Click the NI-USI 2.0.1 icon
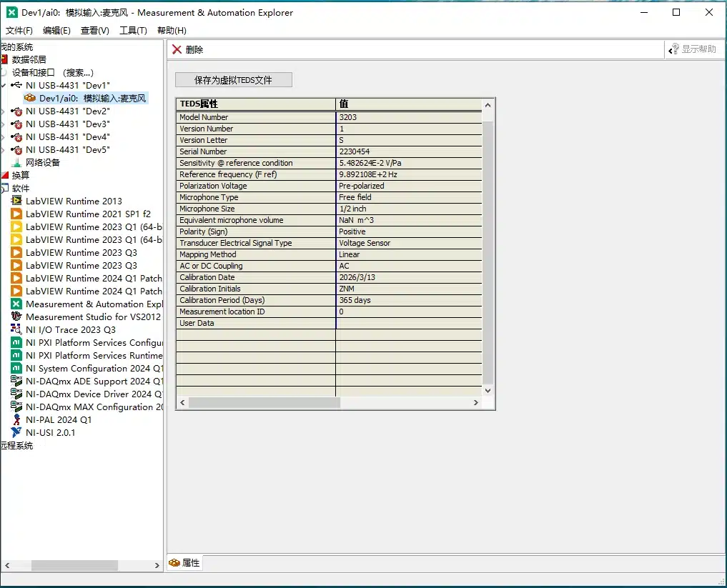 [x=16, y=433]
